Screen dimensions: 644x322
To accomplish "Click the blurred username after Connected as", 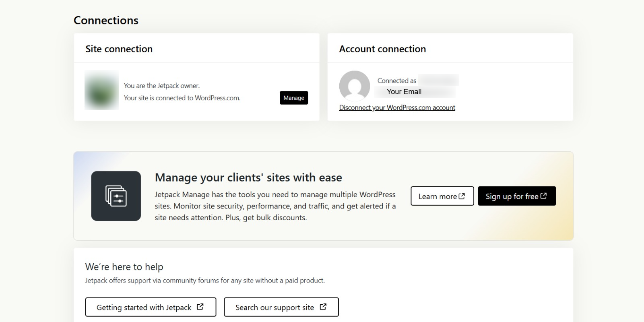I will click(438, 80).
